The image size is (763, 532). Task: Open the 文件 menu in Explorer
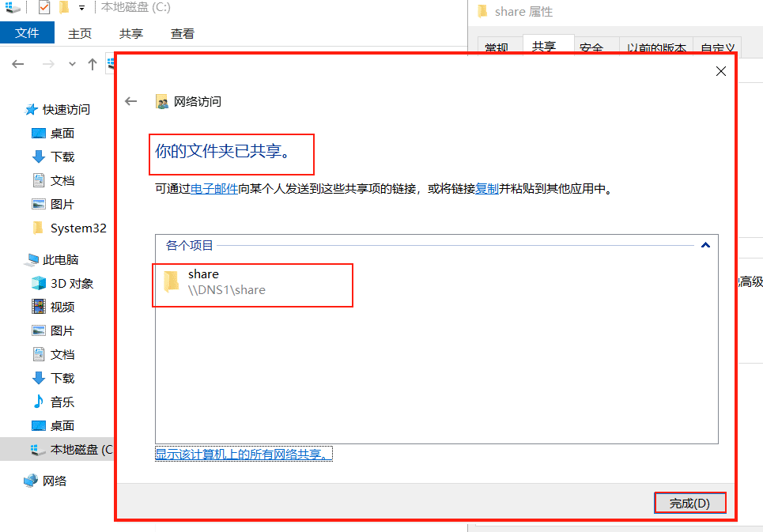pos(27,33)
